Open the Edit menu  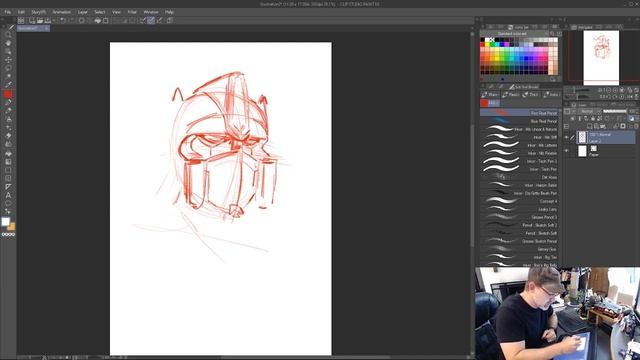21,12
